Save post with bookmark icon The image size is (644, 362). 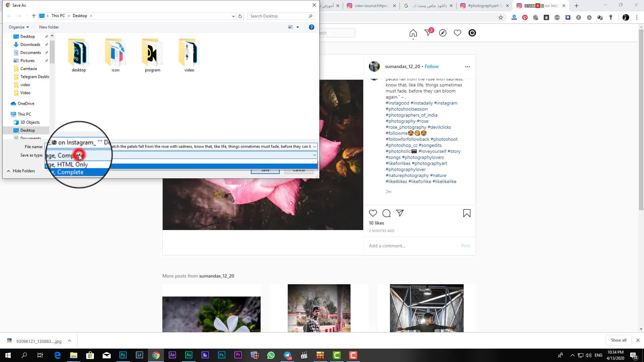(467, 213)
